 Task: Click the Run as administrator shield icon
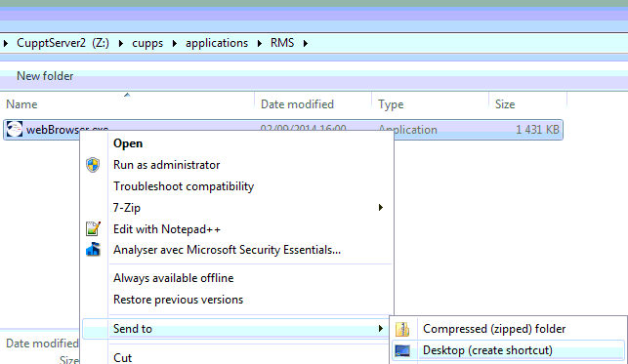pos(93,165)
